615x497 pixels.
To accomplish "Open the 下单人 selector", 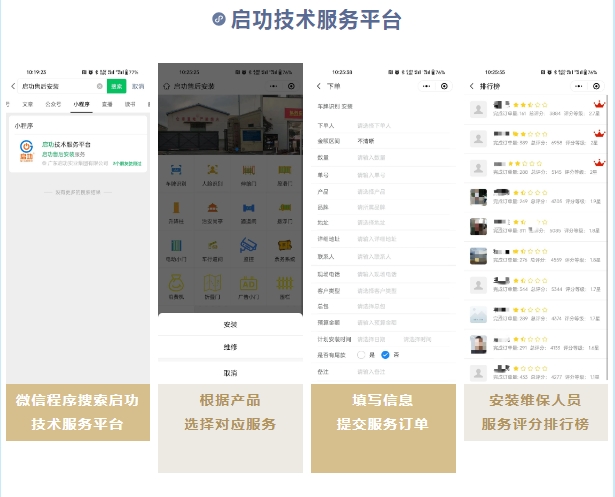I will pos(383,126).
